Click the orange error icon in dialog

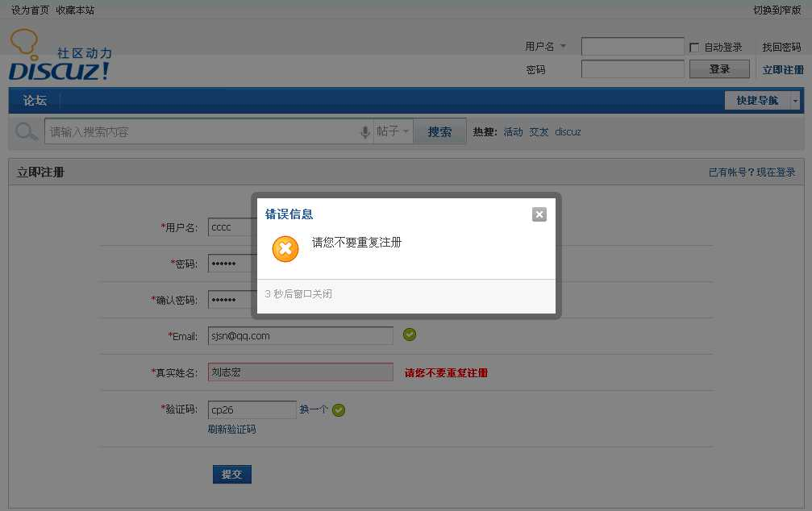click(x=285, y=249)
